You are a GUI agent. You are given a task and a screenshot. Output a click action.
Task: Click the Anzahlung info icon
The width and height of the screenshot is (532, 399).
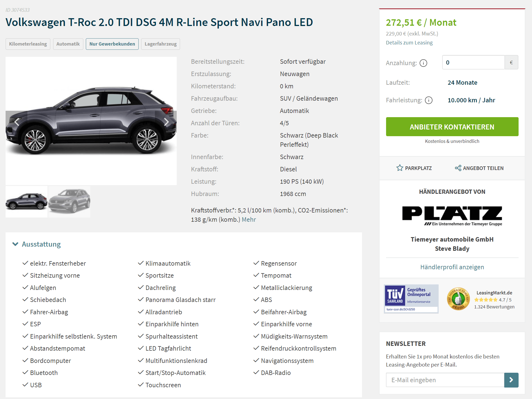[x=423, y=63]
